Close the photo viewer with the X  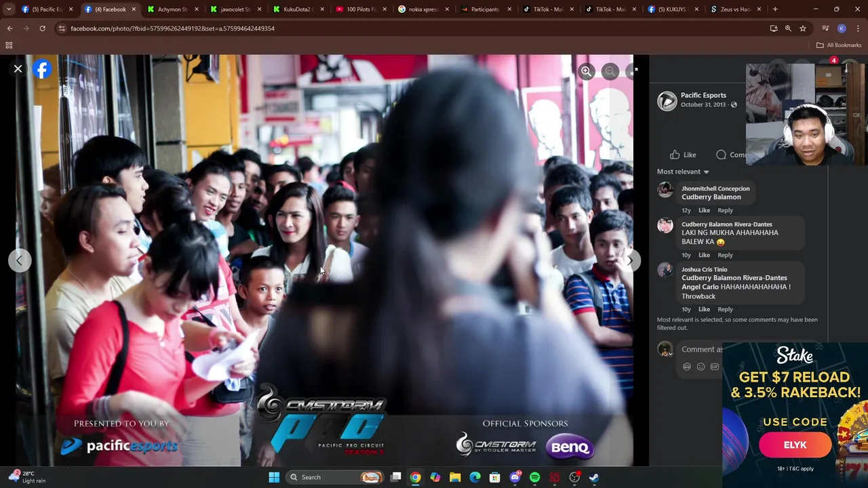[18, 69]
